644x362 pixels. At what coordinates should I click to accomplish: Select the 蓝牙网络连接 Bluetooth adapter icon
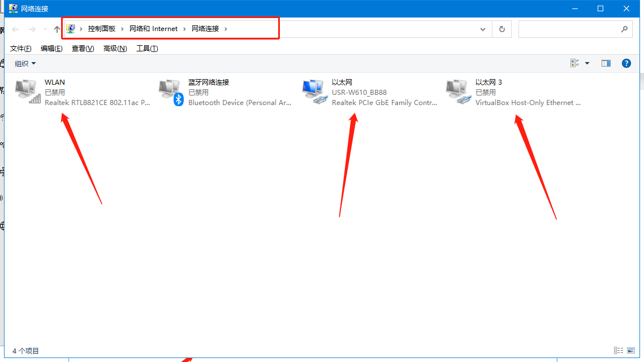[171, 92]
